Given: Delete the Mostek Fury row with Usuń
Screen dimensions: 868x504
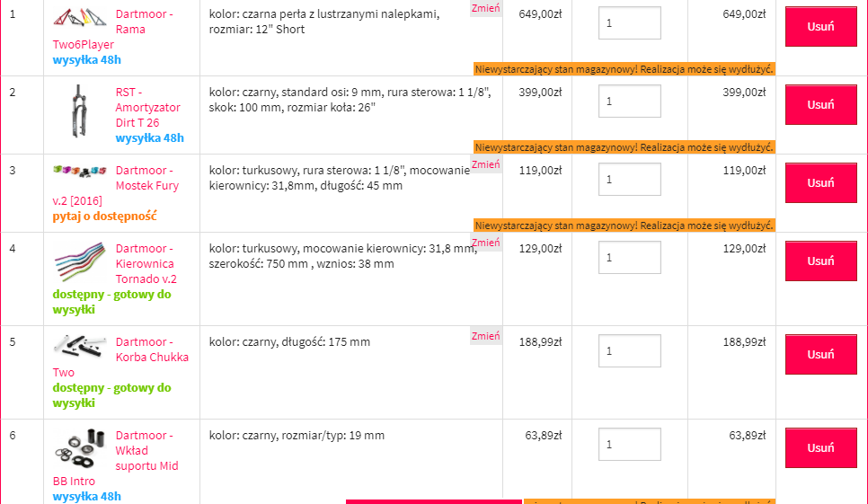Looking at the screenshot, I should 820,183.
